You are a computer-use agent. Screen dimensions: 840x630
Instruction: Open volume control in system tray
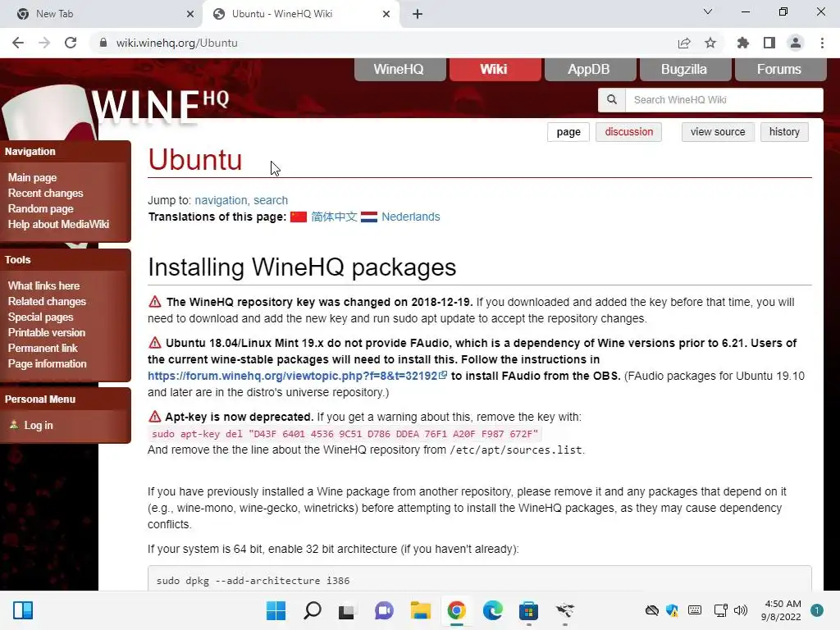741,610
